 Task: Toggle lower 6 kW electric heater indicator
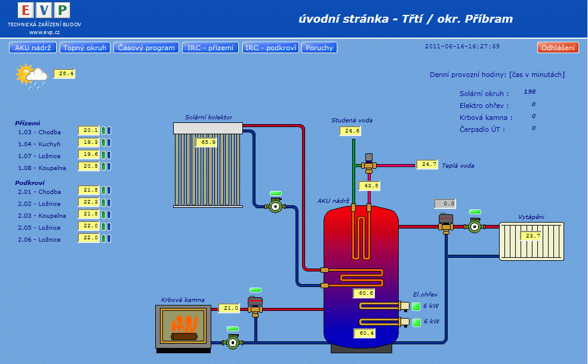416,322
